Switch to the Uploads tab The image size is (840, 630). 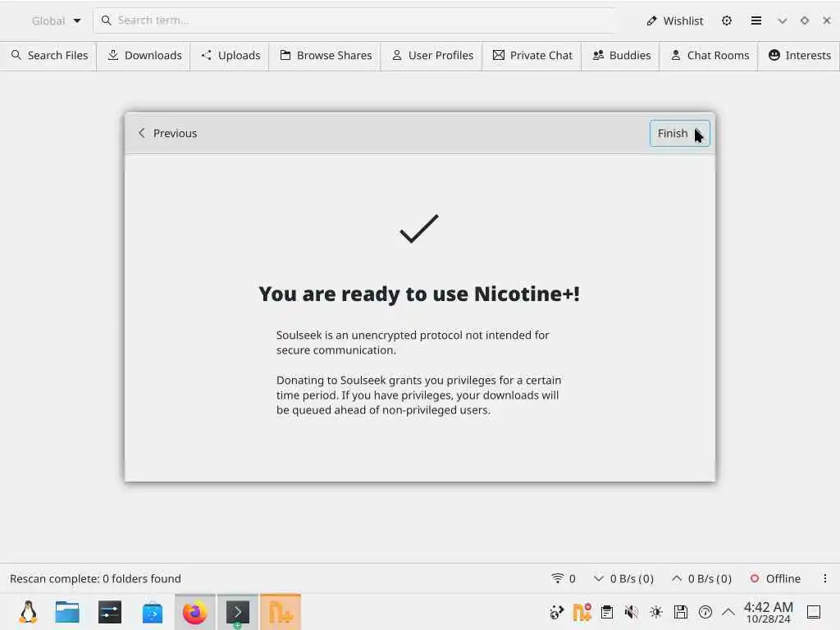231,55
